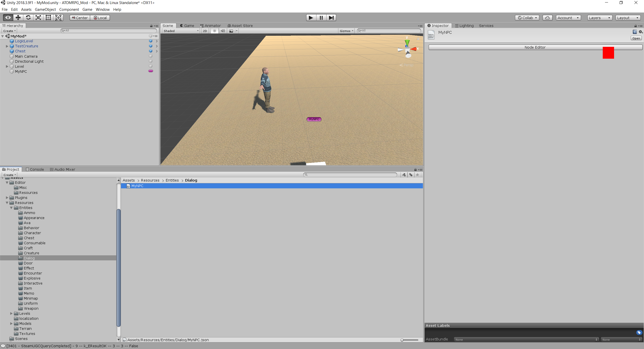Viewport: 644px width, 349px height.
Task: Select the Move tool in toolbar
Action: coord(18,18)
